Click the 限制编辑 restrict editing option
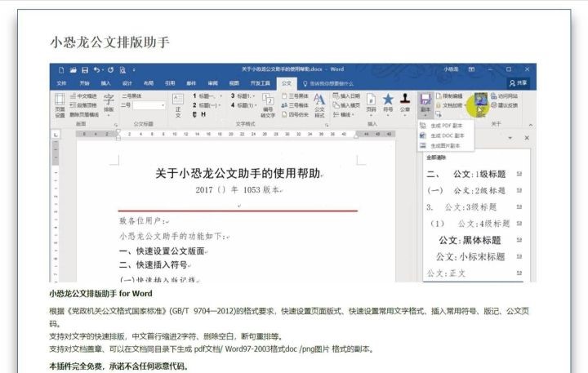 click(x=449, y=96)
